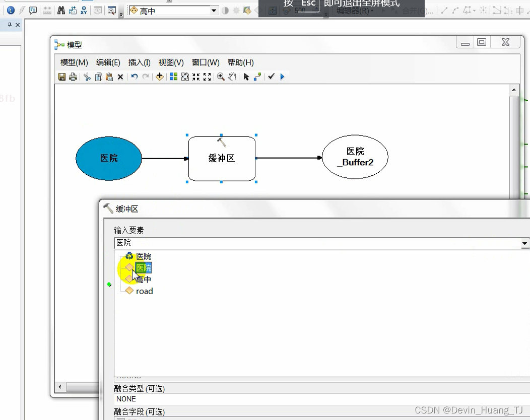This screenshot has height=420, width=530.
Task: Open the 视图(V) menu in model window
Action: 170,62
